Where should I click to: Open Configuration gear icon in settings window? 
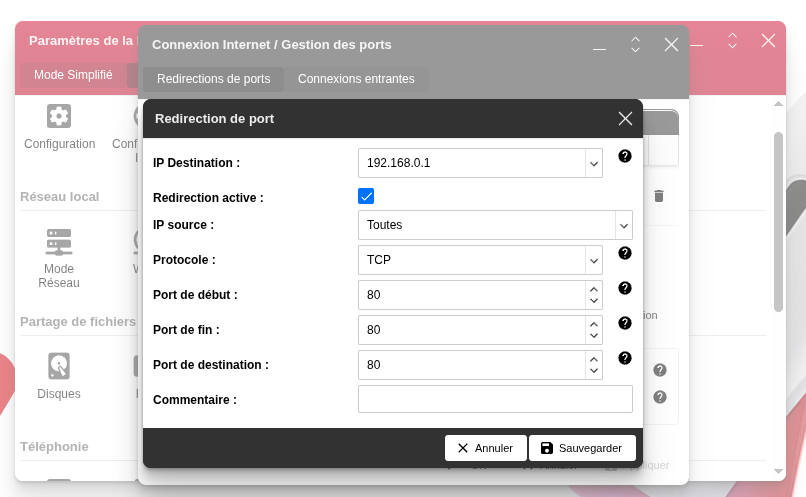coord(59,116)
